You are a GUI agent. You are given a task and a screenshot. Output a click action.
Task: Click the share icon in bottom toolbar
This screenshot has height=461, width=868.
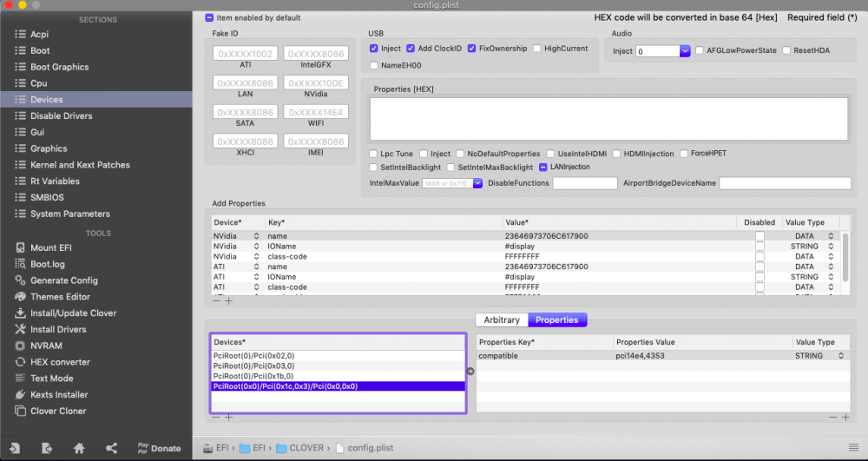[x=111, y=448]
